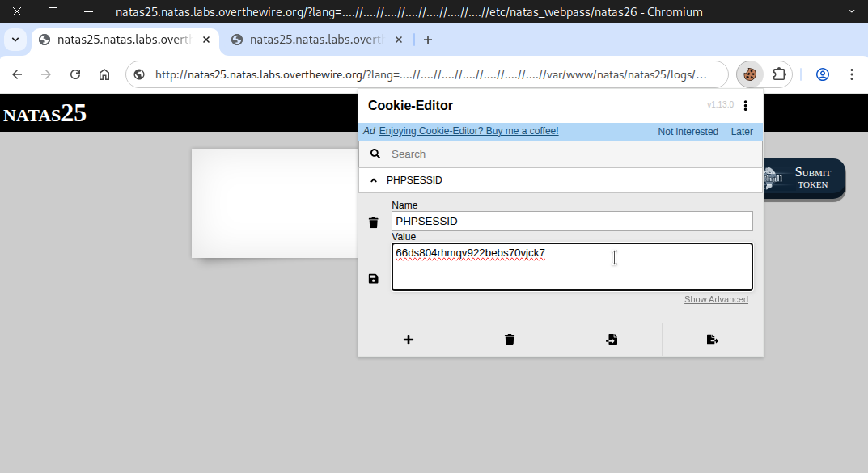Delete all cookies from bottom toolbar

pos(510,340)
